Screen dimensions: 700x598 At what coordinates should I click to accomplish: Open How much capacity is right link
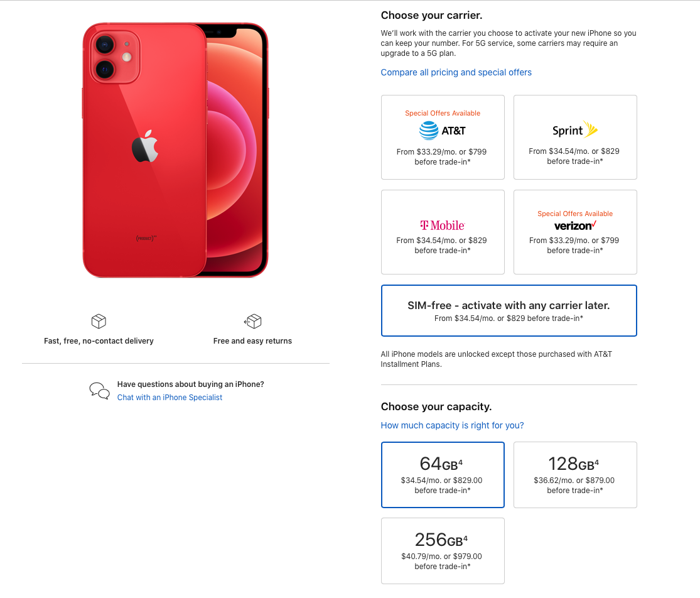pos(452,425)
